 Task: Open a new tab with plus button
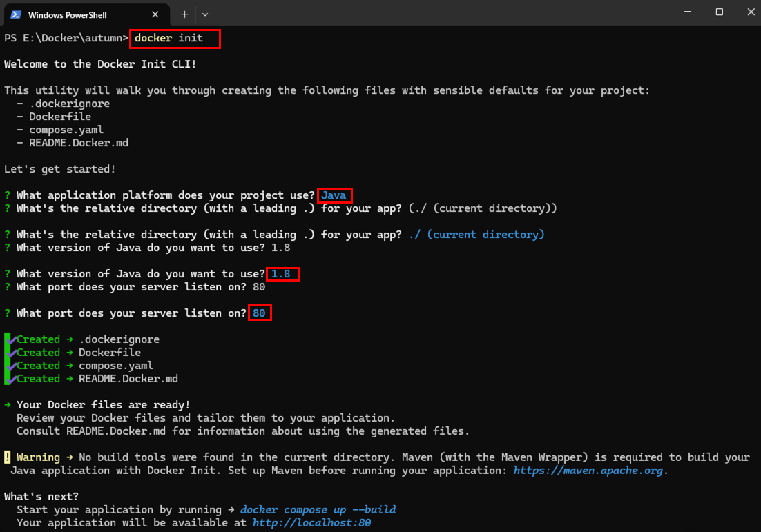[184, 14]
